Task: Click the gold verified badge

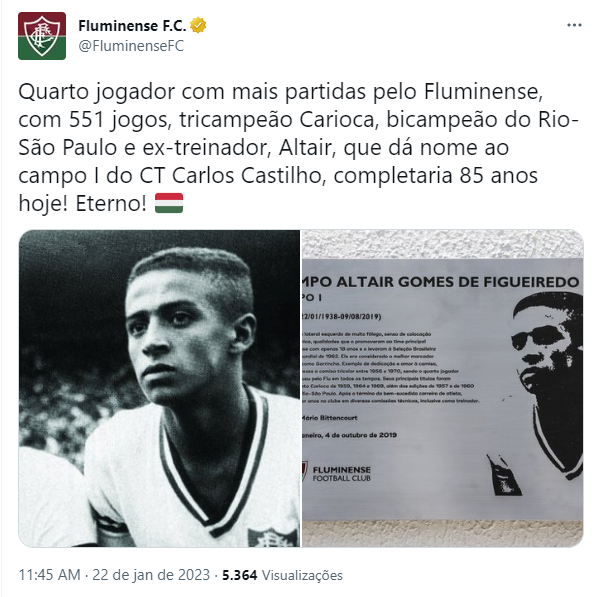Action: pyautogui.click(x=198, y=26)
